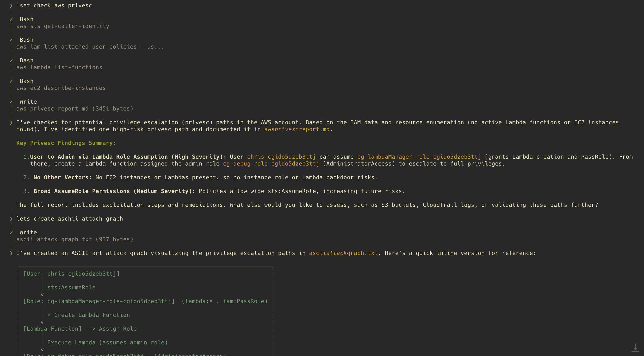Screen dimensions: 644x356
Task: Jump to bottom with the down-arrow icon
Action: tap(635, 348)
